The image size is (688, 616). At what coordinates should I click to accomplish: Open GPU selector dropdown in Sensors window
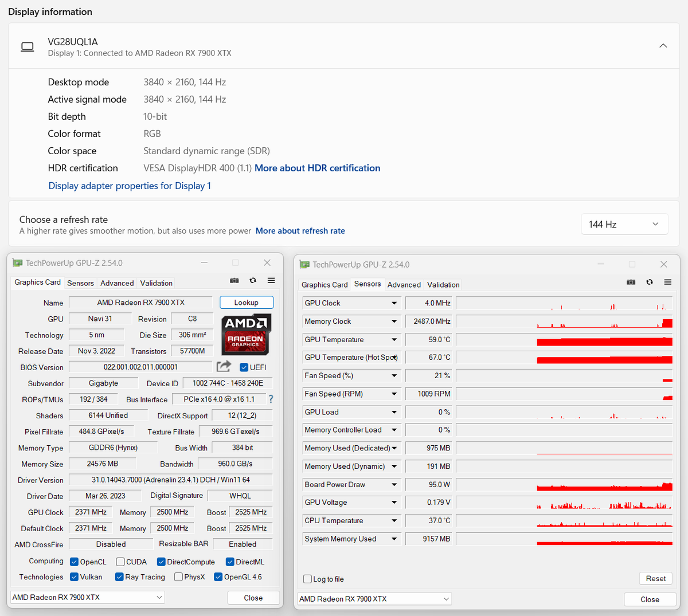click(x=374, y=599)
